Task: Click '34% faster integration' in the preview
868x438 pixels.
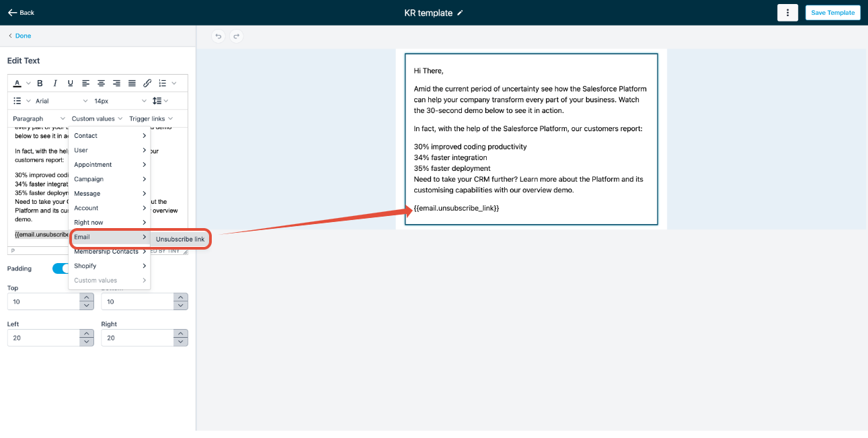Action: point(450,157)
